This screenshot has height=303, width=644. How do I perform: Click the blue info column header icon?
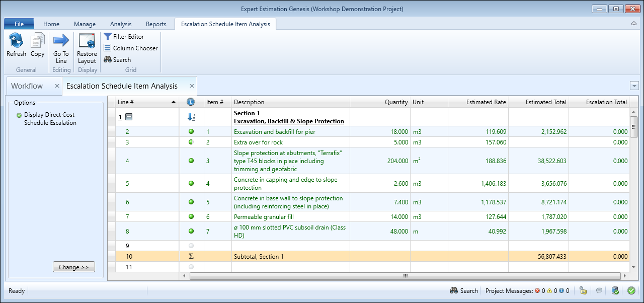click(x=191, y=102)
